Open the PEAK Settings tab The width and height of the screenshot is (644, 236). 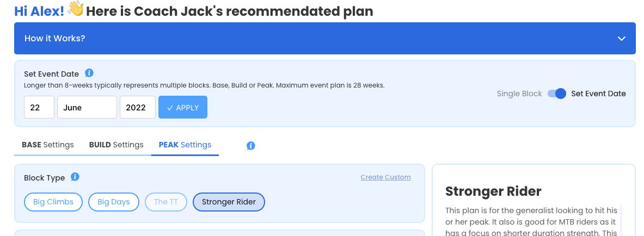pyautogui.click(x=185, y=145)
